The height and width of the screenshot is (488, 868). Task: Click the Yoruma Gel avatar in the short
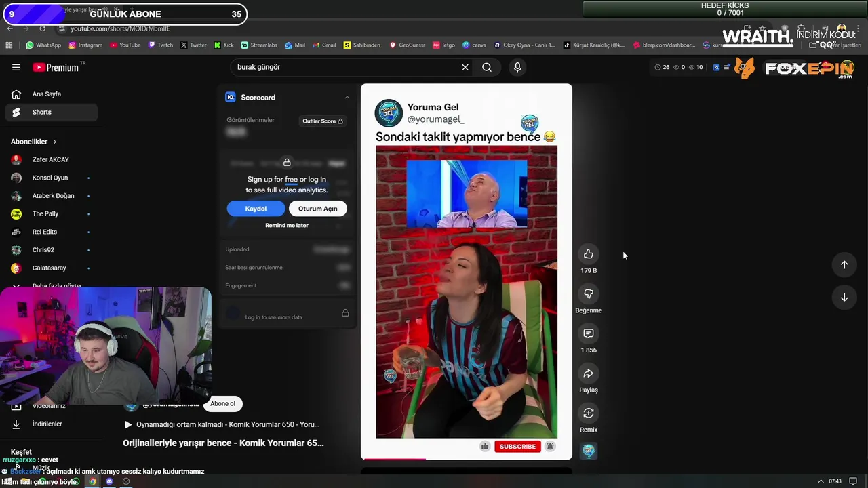[389, 113]
